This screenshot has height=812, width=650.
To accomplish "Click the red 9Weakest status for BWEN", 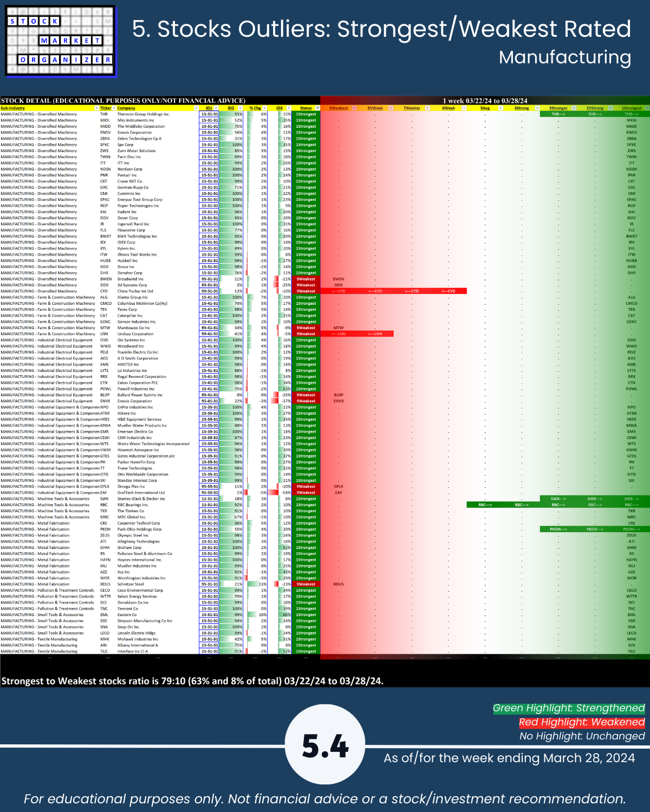I will click(306, 279).
